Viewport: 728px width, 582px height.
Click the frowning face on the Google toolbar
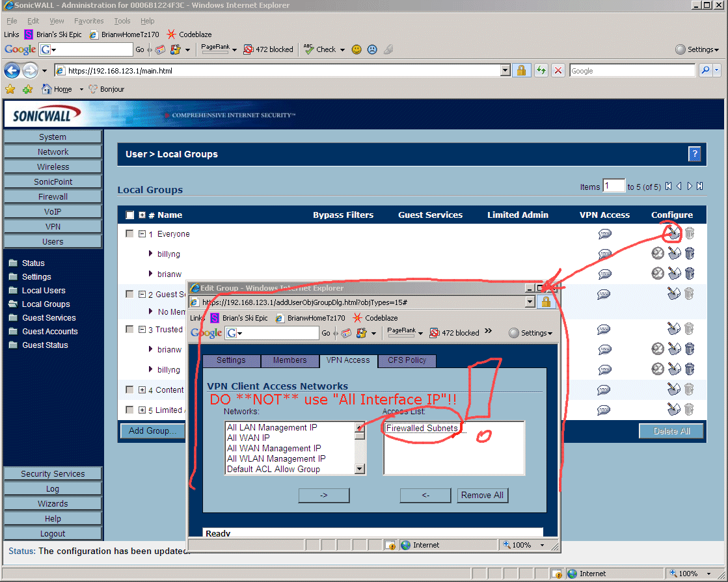[372, 49]
